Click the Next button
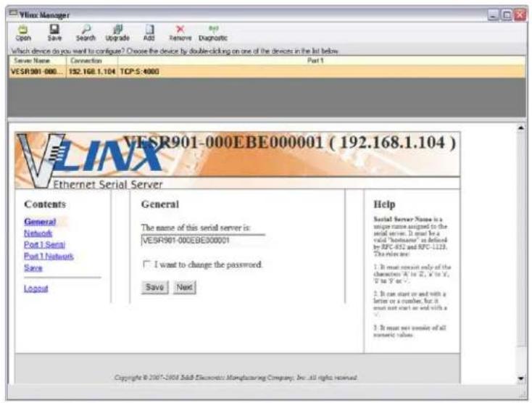 click(x=185, y=287)
